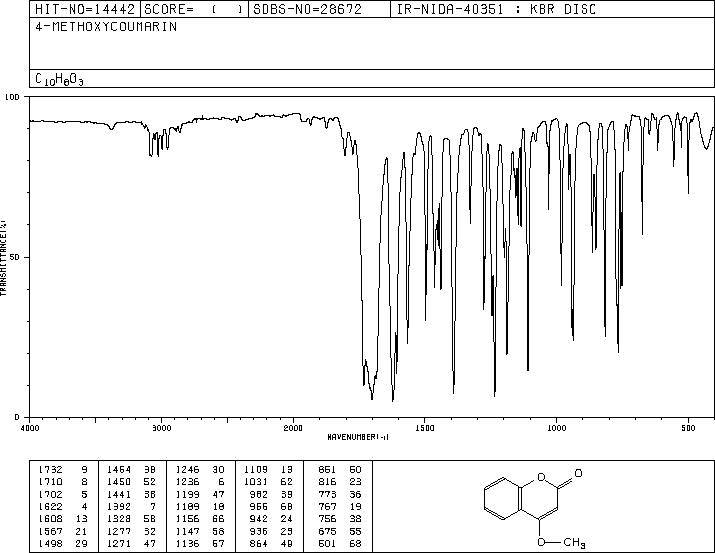Select peak table entry 1236
This screenshot has width=715, height=553.
pyautogui.click(x=201, y=482)
